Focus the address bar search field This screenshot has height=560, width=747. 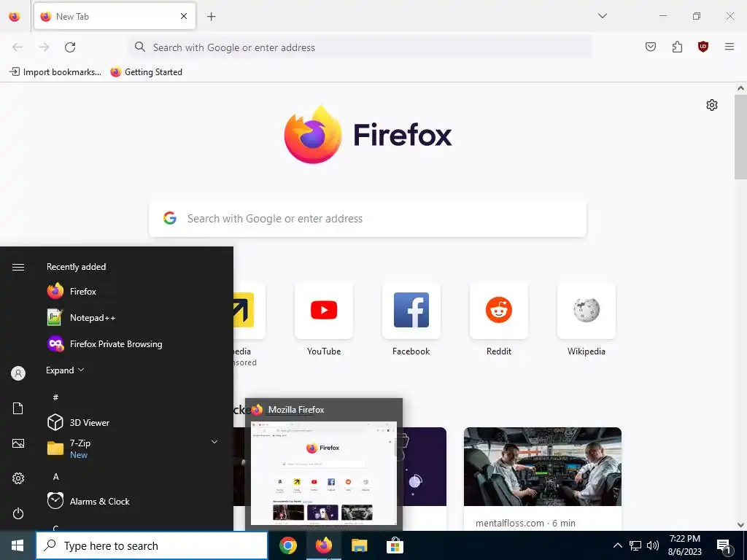[x=360, y=47]
